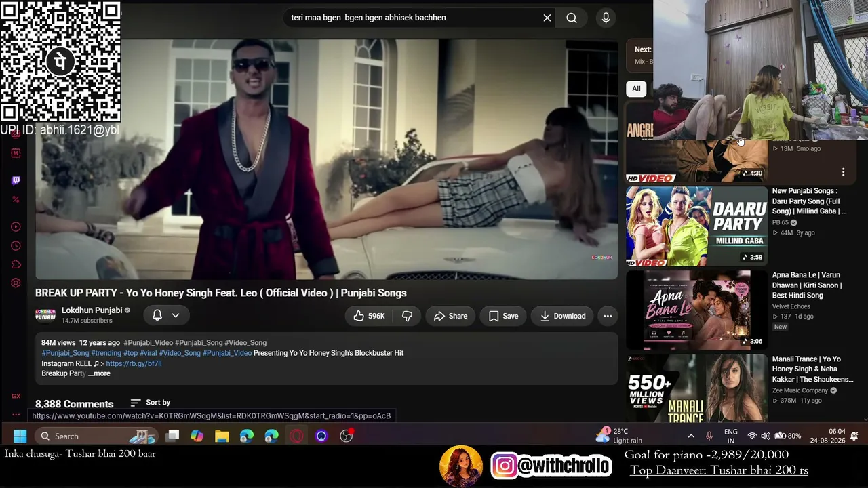Viewport: 868px width, 488px height.
Task: Open the Windows Start menu
Action: click(x=20, y=436)
